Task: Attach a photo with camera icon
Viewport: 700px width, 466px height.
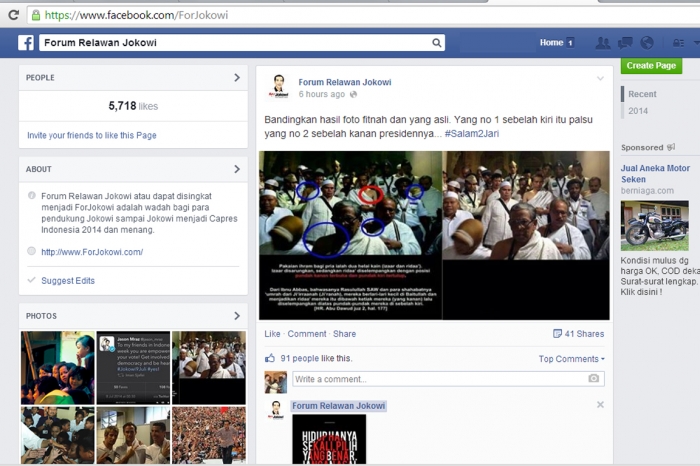Action: [593, 379]
